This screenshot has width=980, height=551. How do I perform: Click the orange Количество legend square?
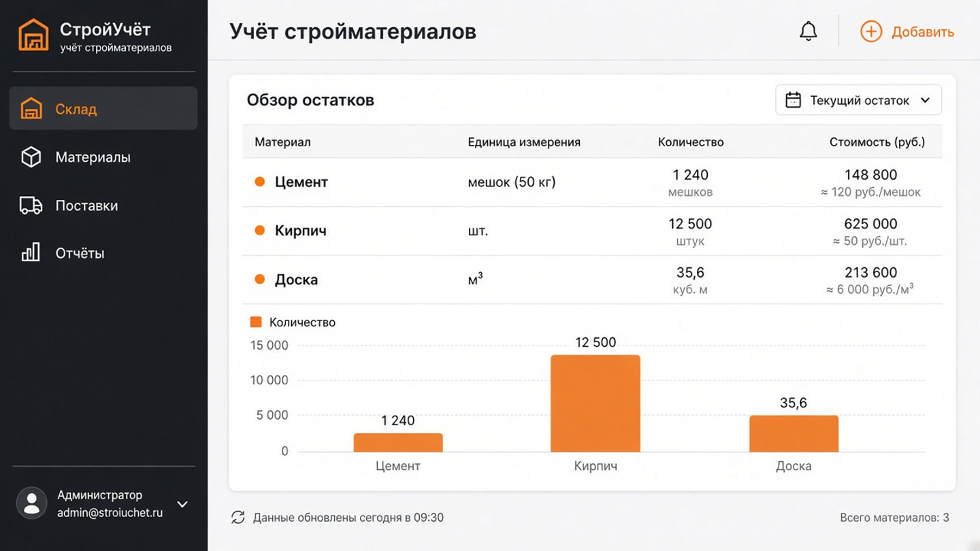pyautogui.click(x=256, y=322)
